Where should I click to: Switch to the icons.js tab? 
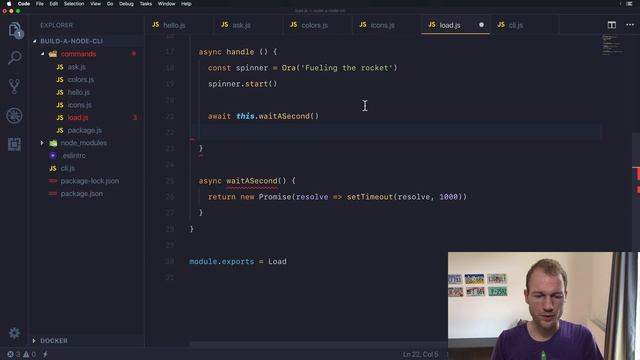[382, 25]
